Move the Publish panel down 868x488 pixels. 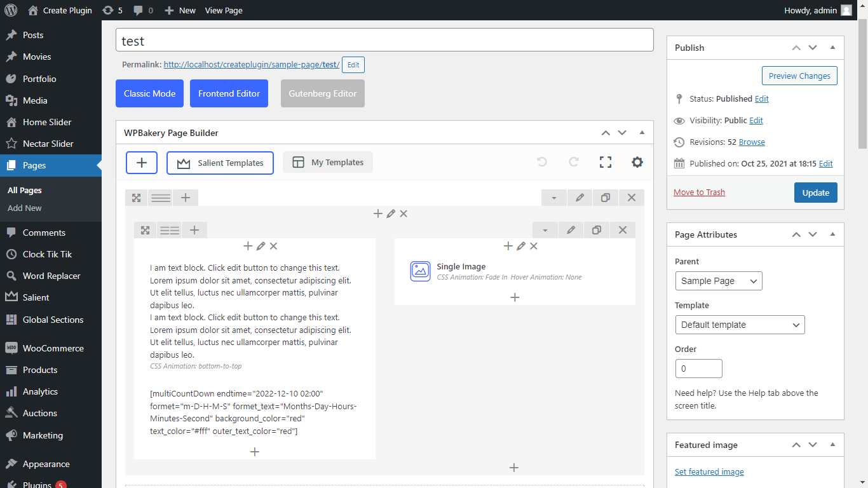click(x=813, y=48)
